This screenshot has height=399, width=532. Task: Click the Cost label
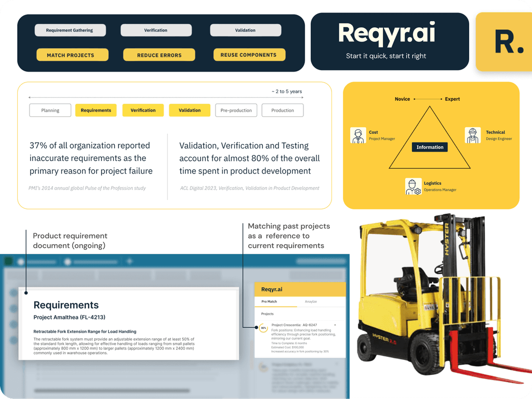pos(373,132)
